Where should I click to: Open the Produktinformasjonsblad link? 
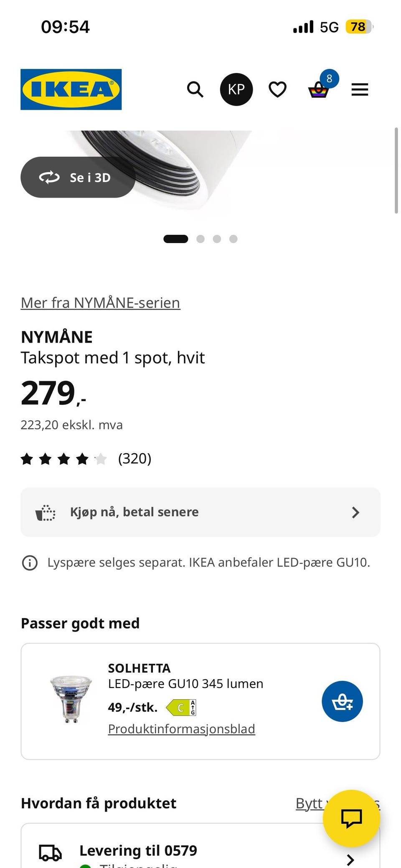pos(181,729)
